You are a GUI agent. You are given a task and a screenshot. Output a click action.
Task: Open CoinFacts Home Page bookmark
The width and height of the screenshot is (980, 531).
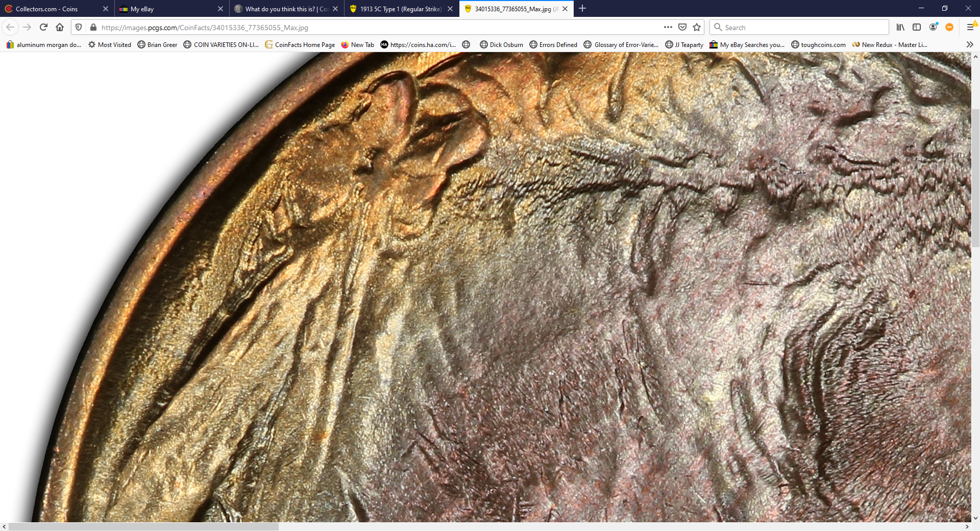[300, 44]
